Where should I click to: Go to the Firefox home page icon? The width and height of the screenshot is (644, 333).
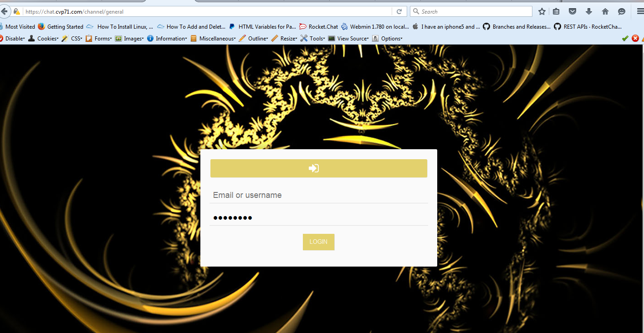point(605,11)
